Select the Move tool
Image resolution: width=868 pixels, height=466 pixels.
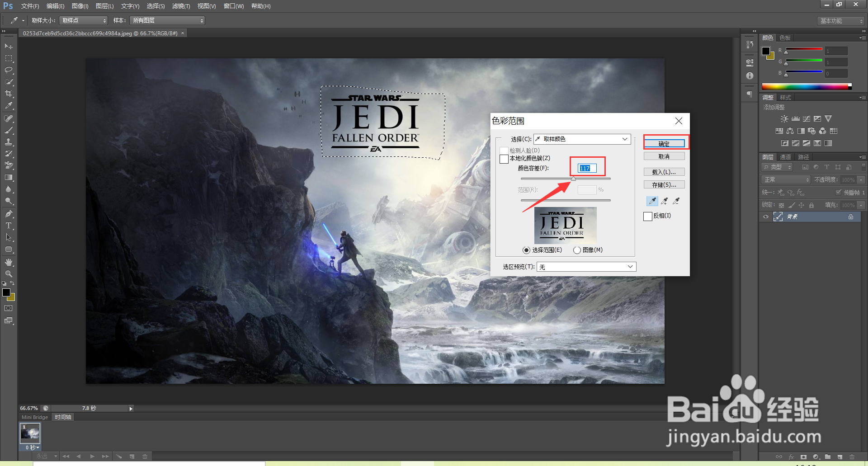click(x=9, y=46)
